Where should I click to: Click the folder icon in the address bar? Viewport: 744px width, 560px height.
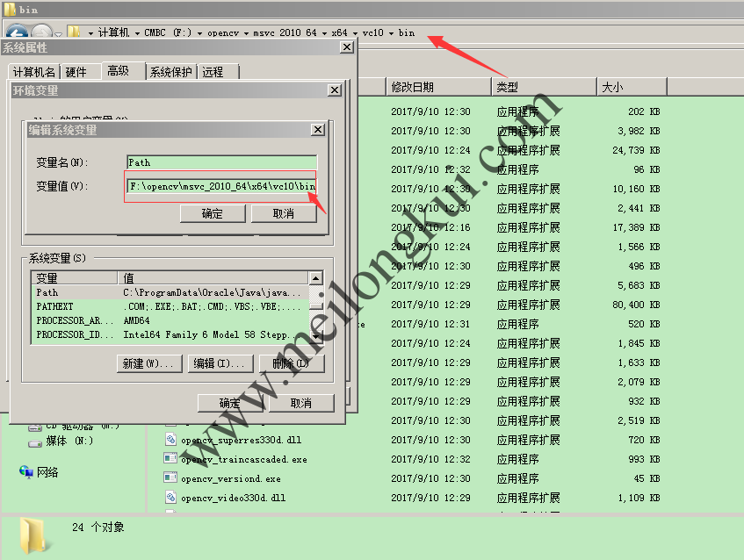pyautogui.click(x=74, y=32)
